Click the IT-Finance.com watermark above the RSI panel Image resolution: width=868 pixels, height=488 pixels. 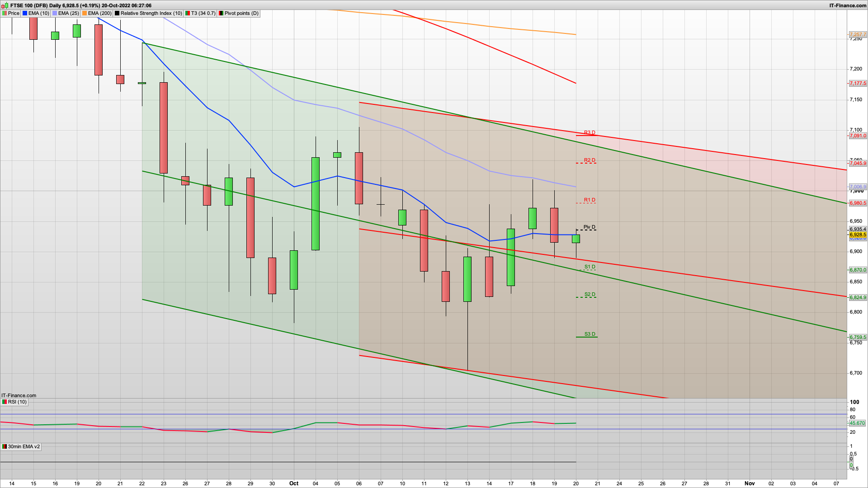[x=19, y=395]
